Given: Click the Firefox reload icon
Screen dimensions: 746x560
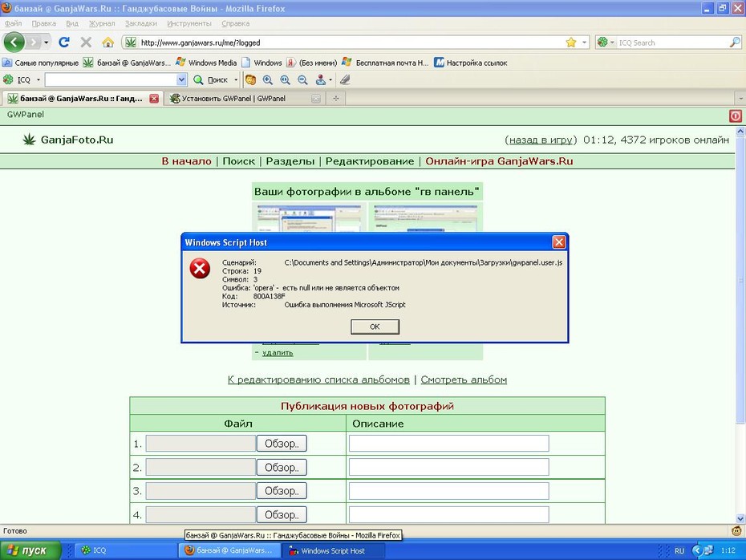Looking at the screenshot, I should click(63, 43).
